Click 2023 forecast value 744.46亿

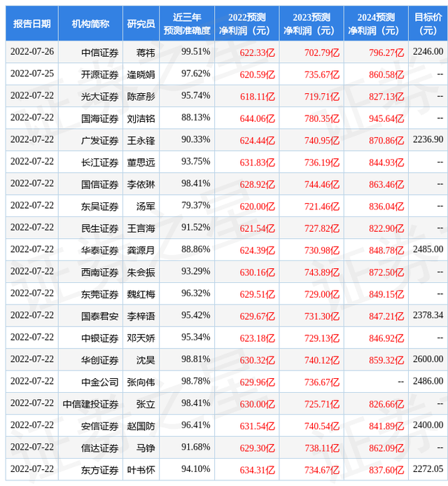tap(322, 184)
